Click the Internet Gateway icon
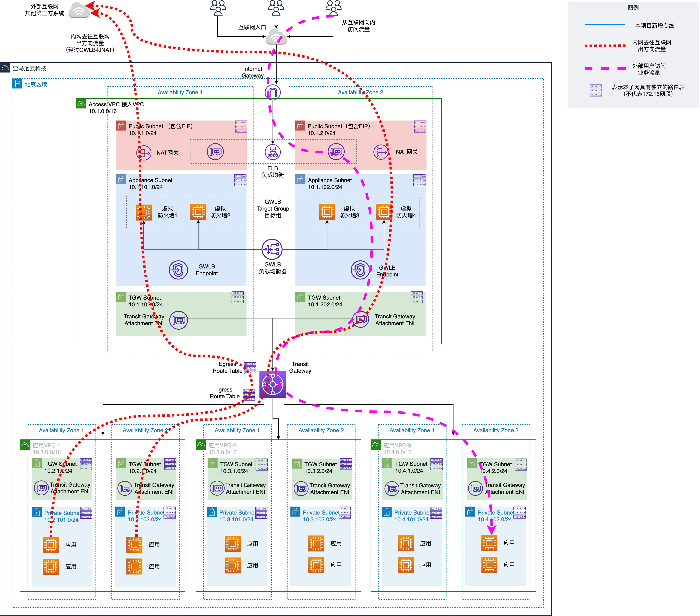The image size is (700, 616). tap(273, 92)
